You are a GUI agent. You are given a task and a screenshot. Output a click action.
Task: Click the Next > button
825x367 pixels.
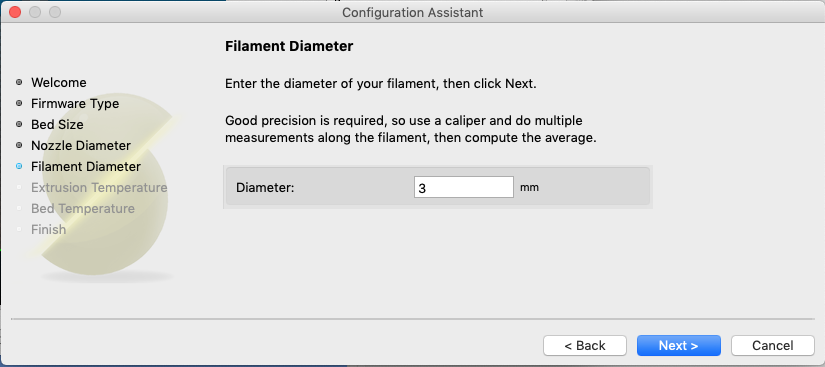coord(678,345)
